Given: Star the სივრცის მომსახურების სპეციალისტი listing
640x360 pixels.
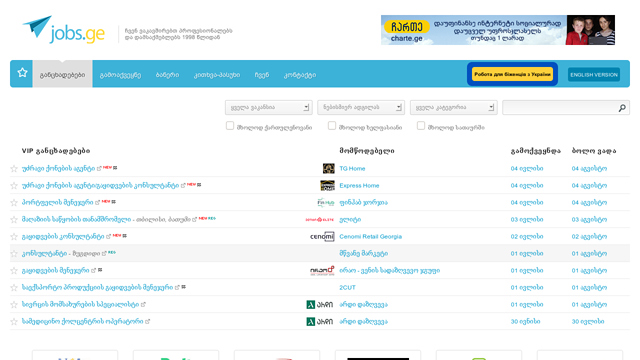Looking at the screenshot, I should (x=14, y=305).
